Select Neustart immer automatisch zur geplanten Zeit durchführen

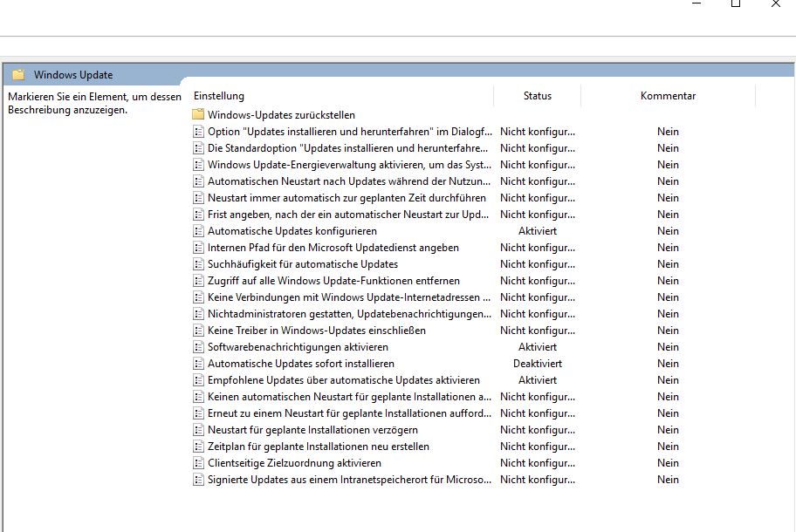[347, 198]
